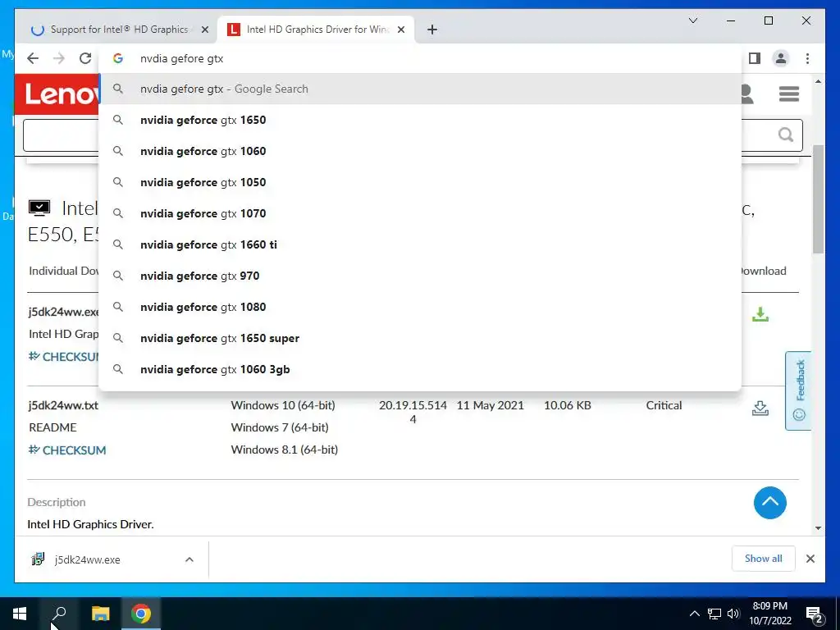
Task: Choose suggestion nvidia geforce gtx 1650
Action: coord(419,120)
